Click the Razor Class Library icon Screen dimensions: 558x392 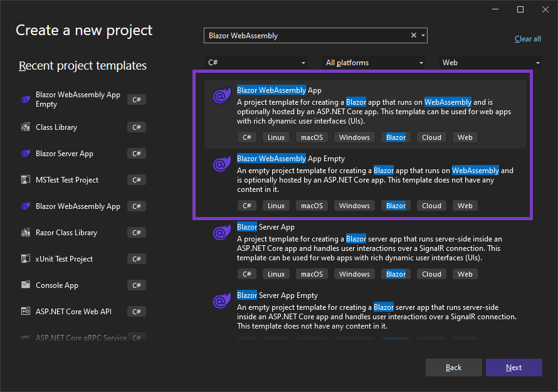(x=26, y=233)
